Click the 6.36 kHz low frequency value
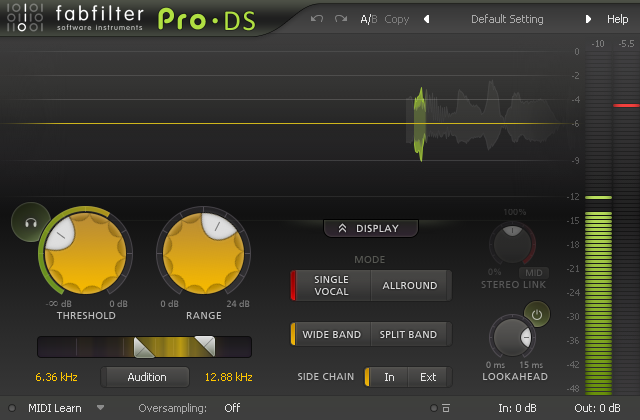Screen dimensions: 640x420 56,377
